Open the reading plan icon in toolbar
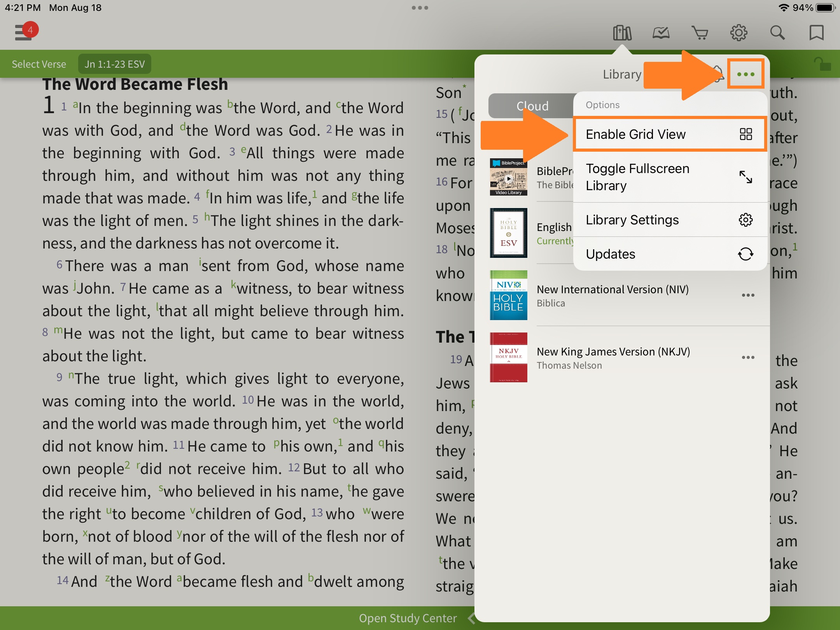This screenshot has height=630, width=840. [661, 33]
